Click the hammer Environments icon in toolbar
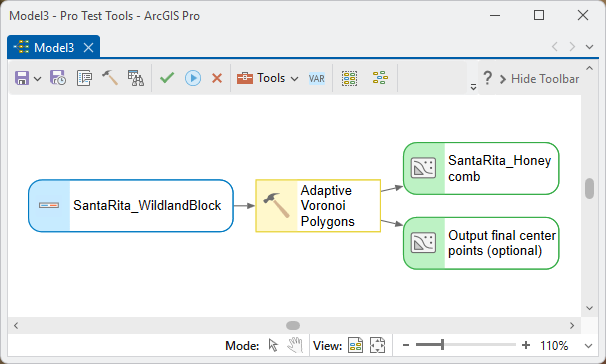606x364 pixels. 110,78
